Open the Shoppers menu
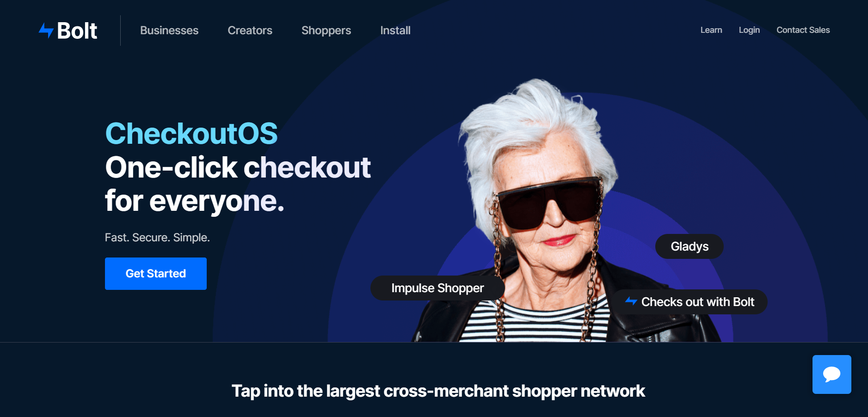Viewport: 868px width, 417px height. (326, 31)
